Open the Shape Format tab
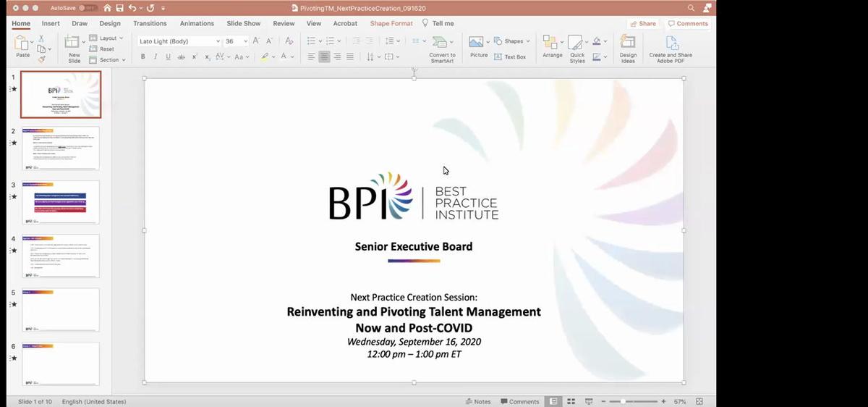Image resolution: width=868 pixels, height=407 pixels. tap(391, 23)
